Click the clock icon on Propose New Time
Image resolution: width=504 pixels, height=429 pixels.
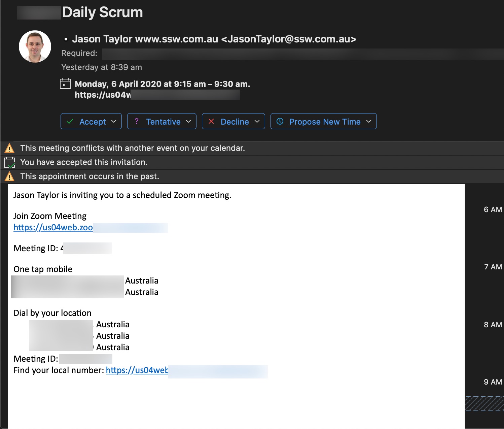pyautogui.click(x=280, y=122)
